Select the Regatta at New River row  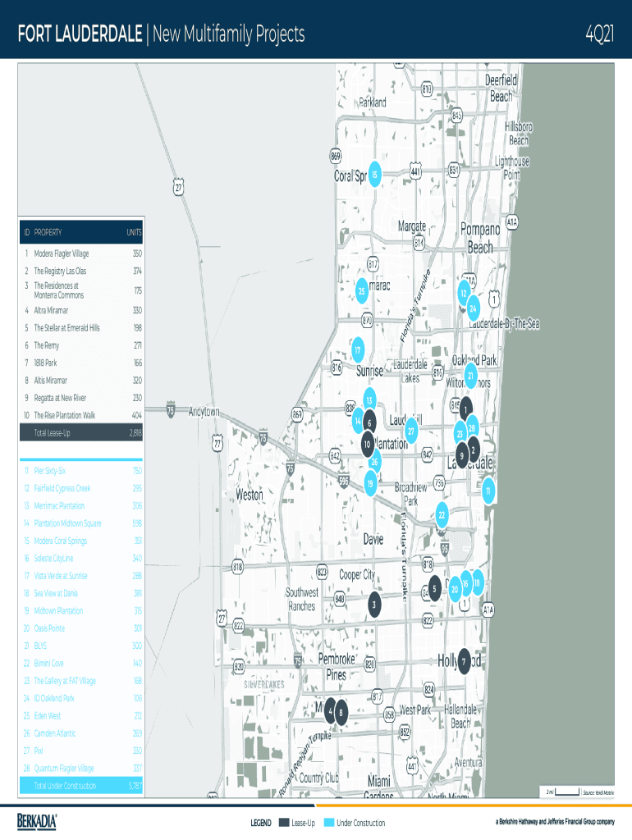[81, 398]
